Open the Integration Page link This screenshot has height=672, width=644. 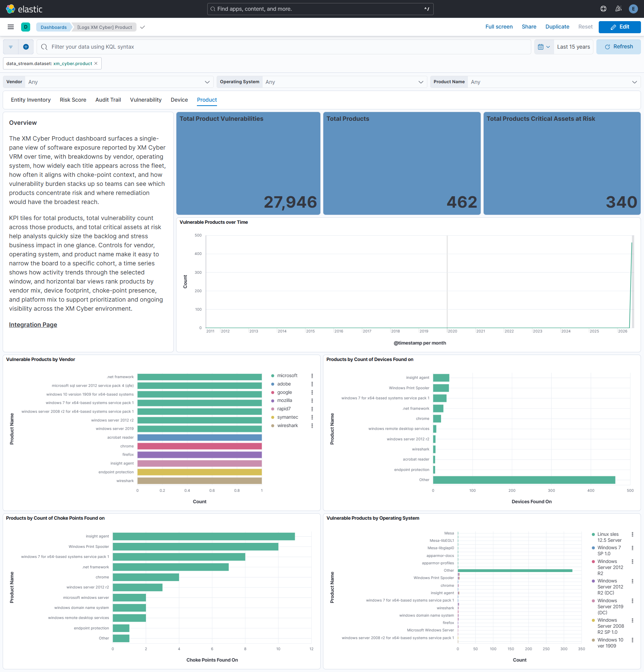click(x=33, y=325)
